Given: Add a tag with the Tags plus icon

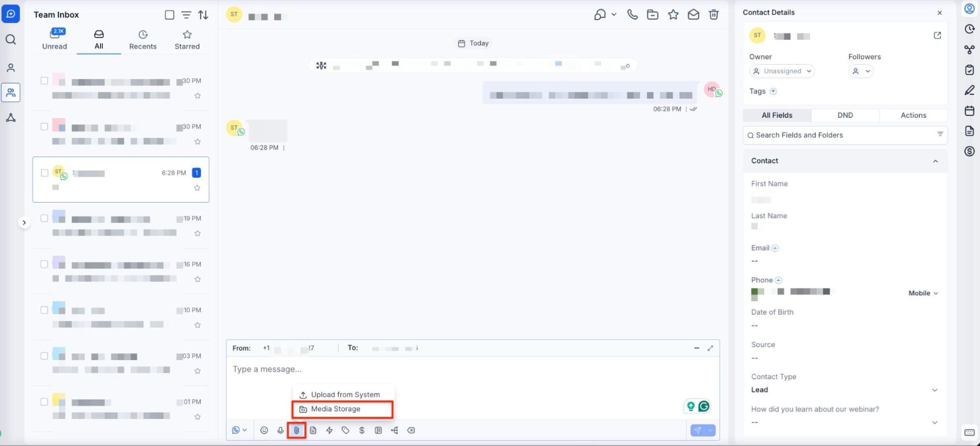Looking at the screenshot, I should pos(773,91).
